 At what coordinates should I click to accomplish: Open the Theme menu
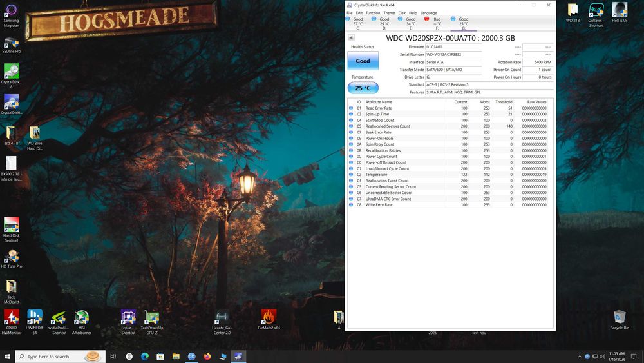pyautogui.click(x=389, y=13)
